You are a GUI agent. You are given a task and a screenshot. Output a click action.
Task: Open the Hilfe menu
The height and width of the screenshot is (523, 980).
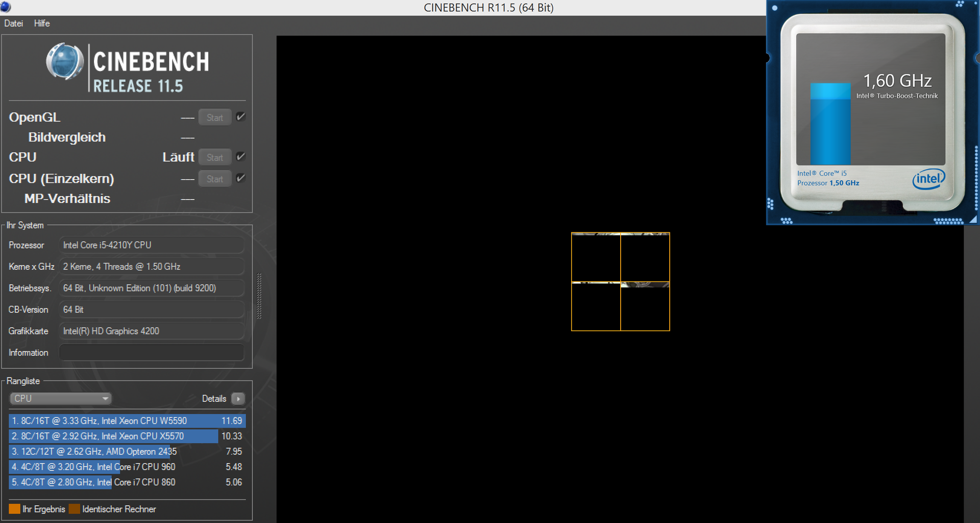[x=42, y=23]
